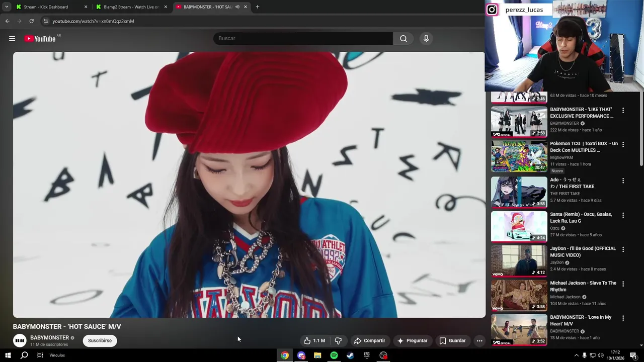The height and width of the screenshot is (362, 644).
Task: Open the volume control tray icon
Action: tap(600, 355)
